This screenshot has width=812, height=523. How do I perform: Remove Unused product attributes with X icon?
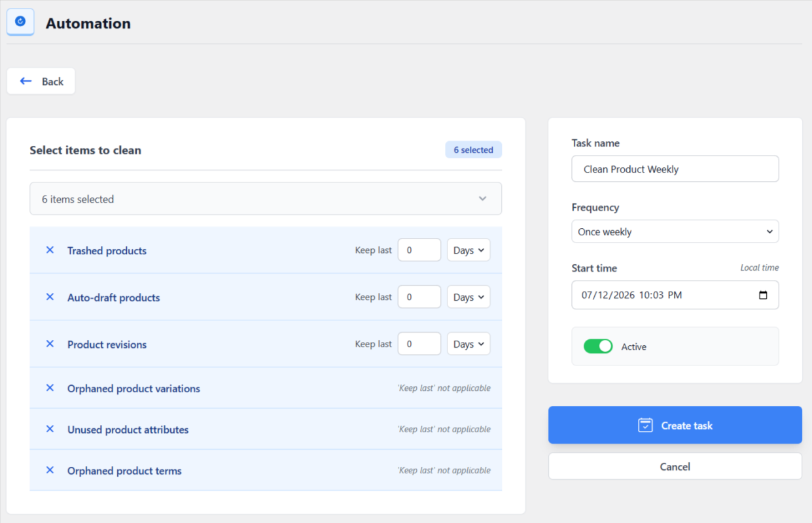click(50, 429)
